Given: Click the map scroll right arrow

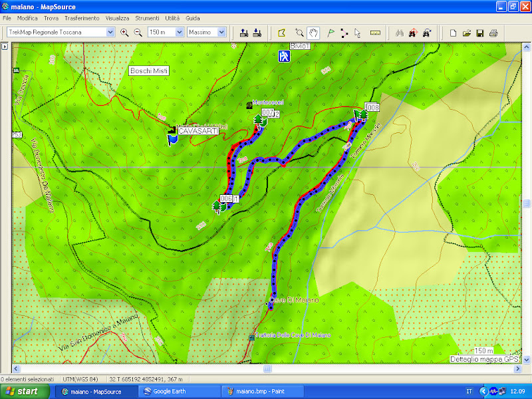Looking at the screenshot, I should point(518,368).
